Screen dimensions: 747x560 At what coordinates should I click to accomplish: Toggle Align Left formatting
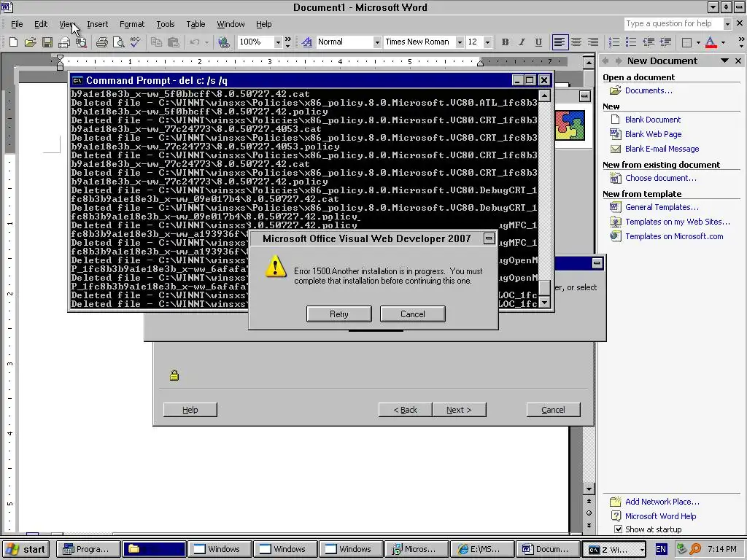pyautogui.click(x=560, y=42)
